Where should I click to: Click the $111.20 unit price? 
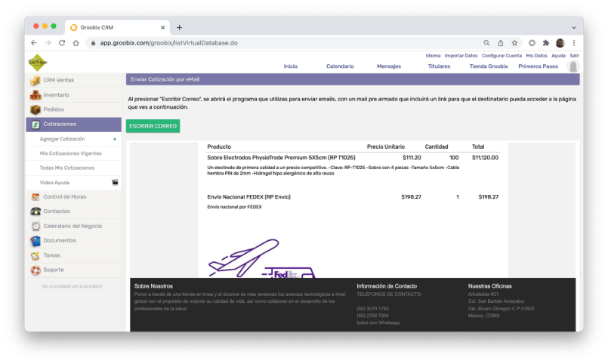point(412,158)
